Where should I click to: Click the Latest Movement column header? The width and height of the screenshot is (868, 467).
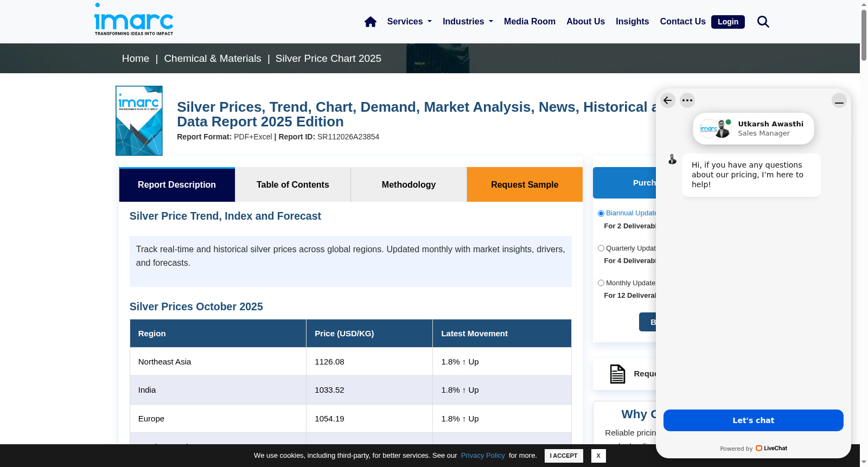pos(502,334)
